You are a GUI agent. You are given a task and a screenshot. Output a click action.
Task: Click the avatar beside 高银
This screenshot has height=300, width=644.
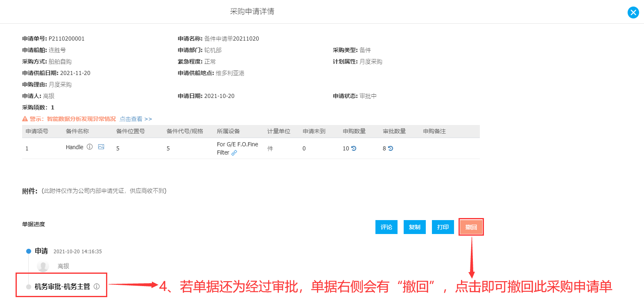point(43,266)
